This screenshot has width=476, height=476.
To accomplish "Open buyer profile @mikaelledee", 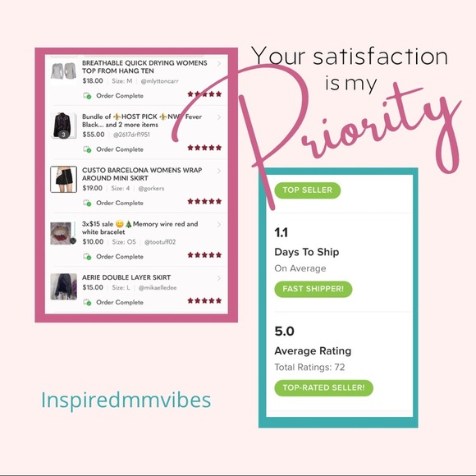I will tap(158, 288).
